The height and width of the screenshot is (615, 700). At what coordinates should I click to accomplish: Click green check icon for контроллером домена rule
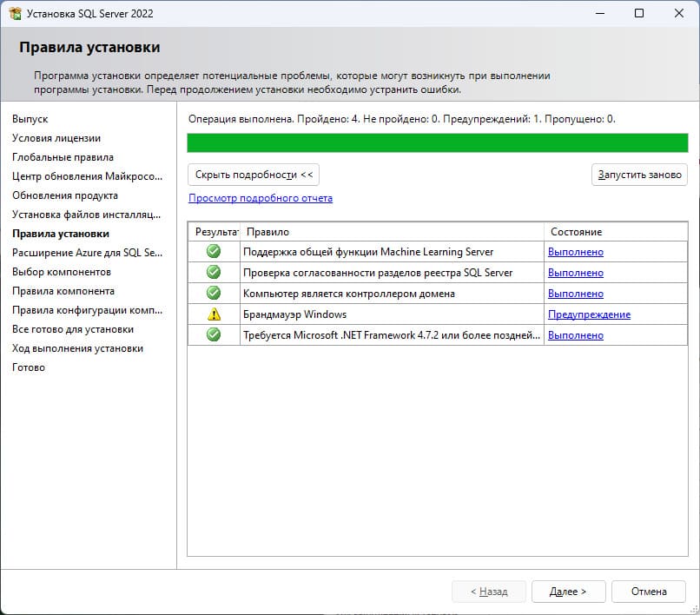click(214, 293)
